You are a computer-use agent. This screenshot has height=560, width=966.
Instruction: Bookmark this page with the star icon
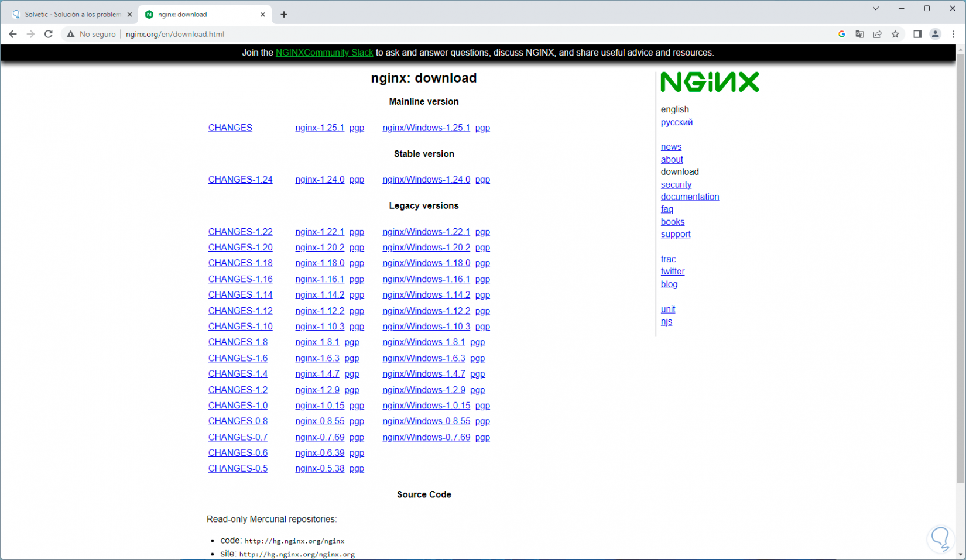pos(895,34)
